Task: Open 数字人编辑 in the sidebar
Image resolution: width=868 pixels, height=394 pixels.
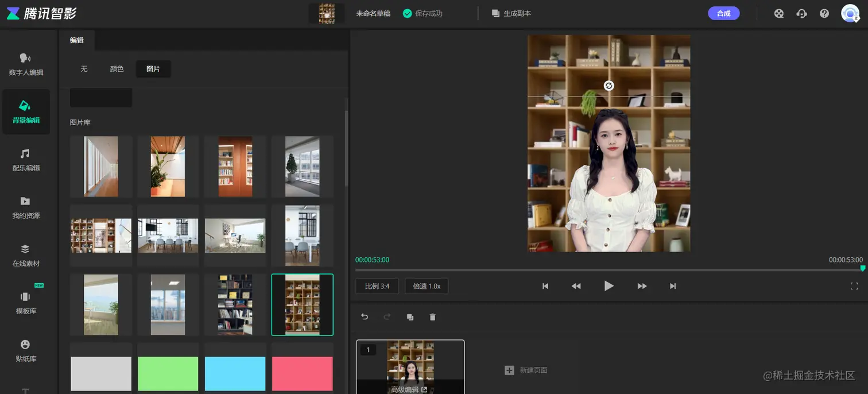Action: pyautogui.click(x=26, y=64)
